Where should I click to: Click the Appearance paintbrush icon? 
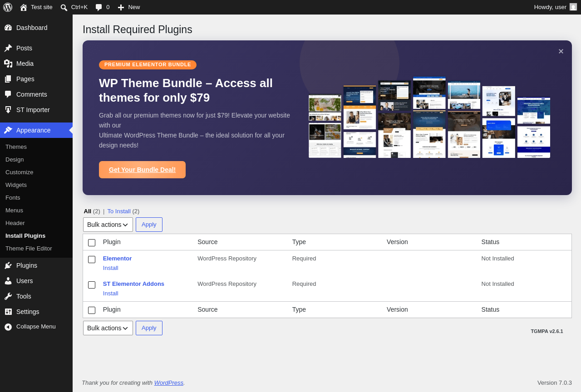click(8, 130)
